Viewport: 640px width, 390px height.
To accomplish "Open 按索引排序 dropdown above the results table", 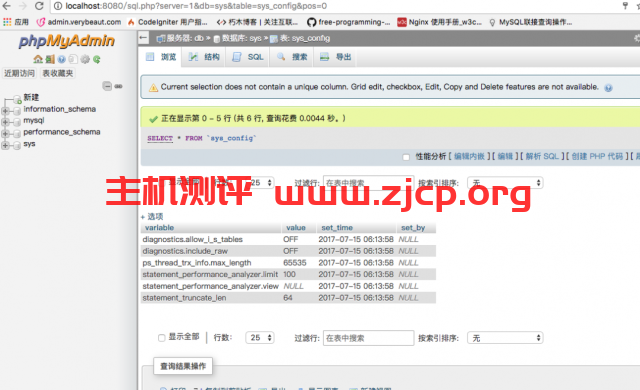I will coord(505,183).
